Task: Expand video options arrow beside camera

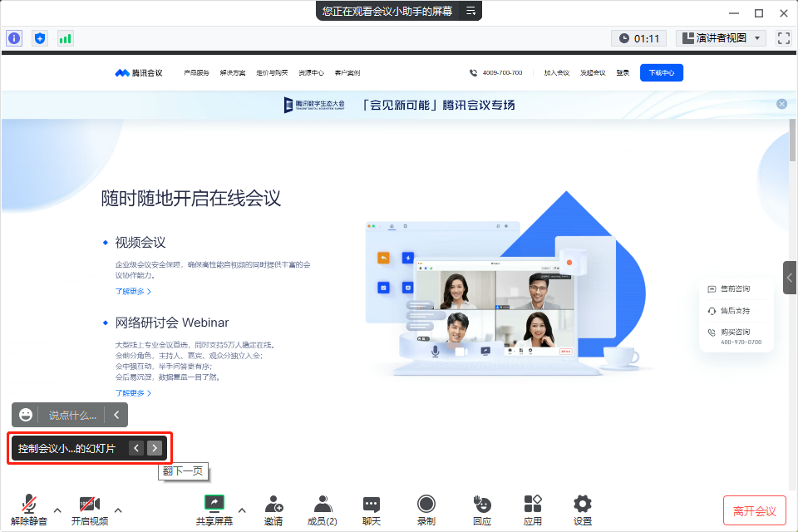Action: 118,510
